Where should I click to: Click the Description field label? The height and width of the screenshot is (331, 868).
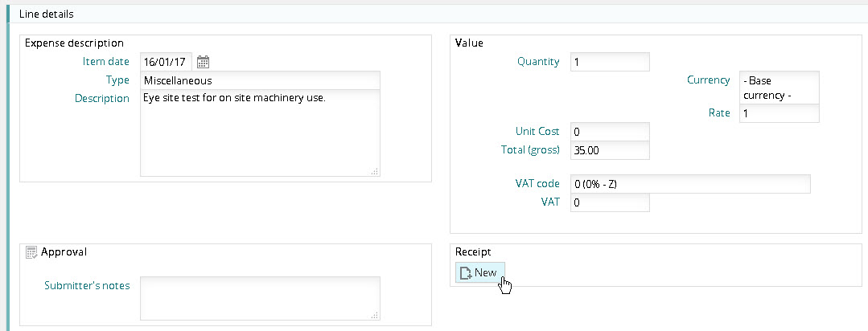(102, 98)
